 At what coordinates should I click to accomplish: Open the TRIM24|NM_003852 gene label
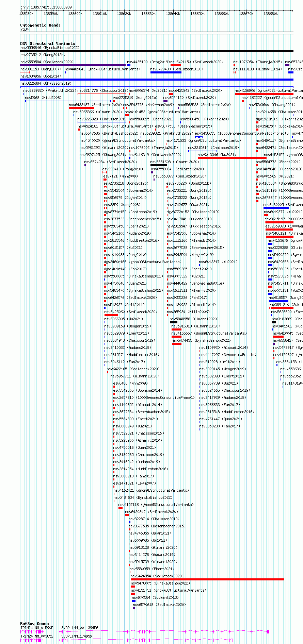pyautogui.click(x=37, y=636)
